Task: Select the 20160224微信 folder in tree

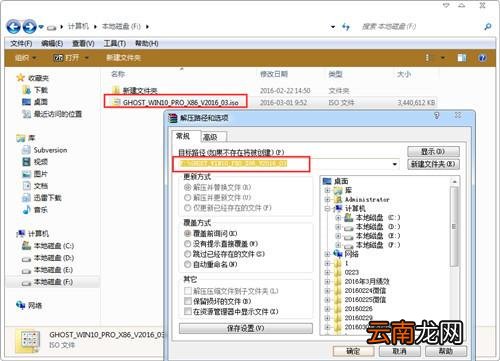Action: pos(365,291)
